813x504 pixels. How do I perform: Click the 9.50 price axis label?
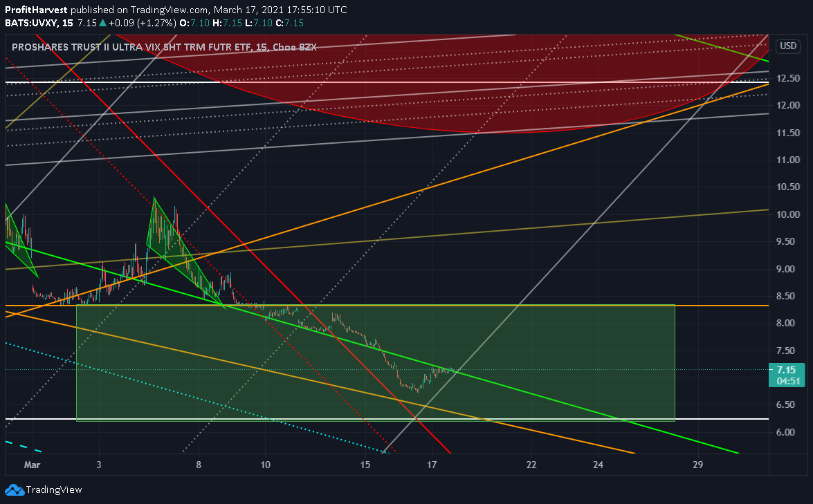pyautogui.click(x=785, y=241)
